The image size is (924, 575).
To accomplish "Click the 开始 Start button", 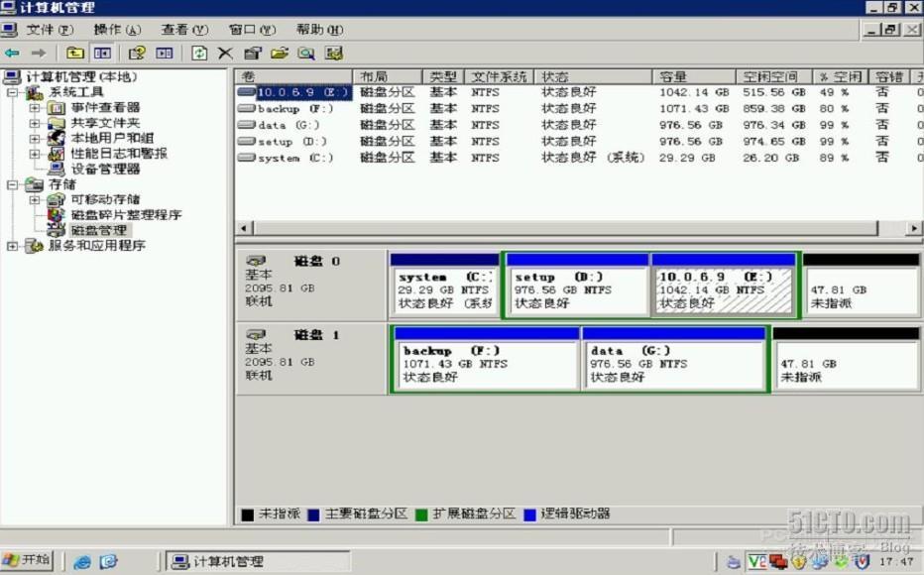I will [27, 561].
